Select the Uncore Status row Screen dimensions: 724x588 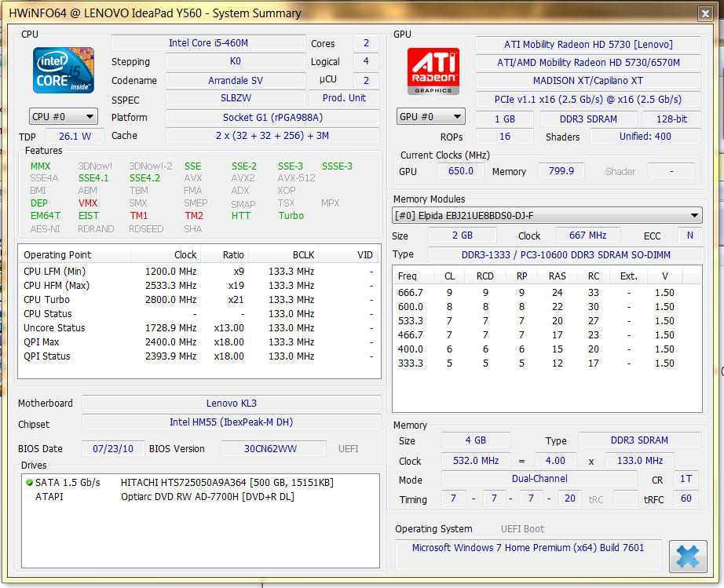(199, 328)
